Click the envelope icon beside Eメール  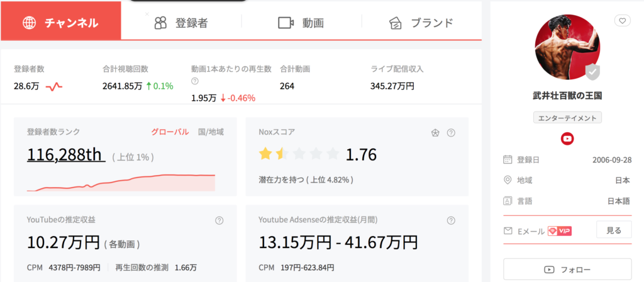(x=508, y=231)
